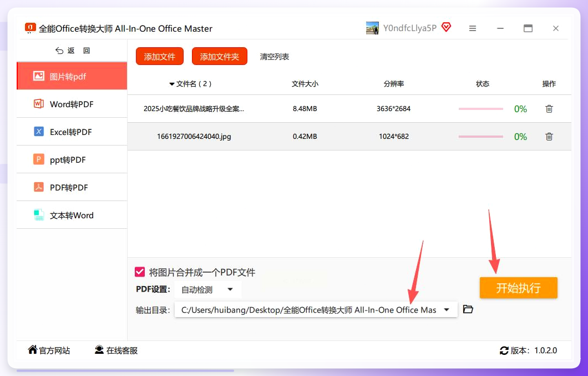The height and width of the screenshot is (376, 588).
Task: Click the 状态 column header
Action: 483,84
